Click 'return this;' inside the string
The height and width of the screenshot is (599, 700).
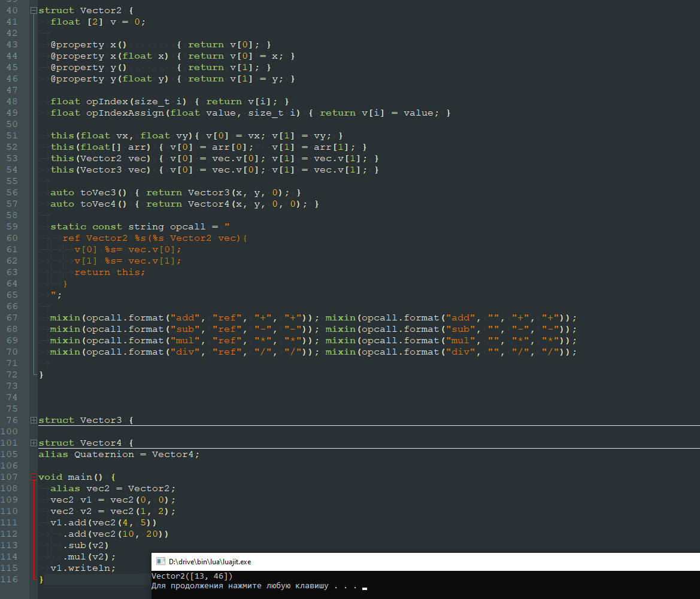[x=110, y=273]
